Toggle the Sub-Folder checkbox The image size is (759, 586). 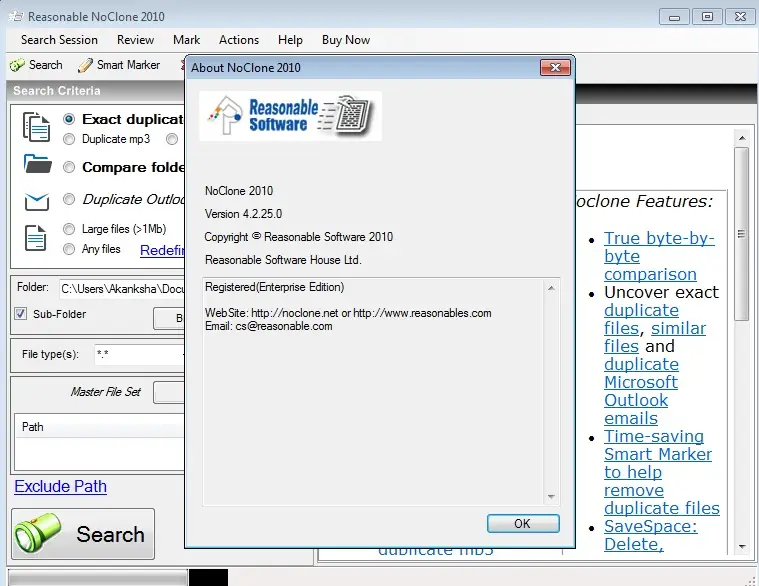21,314
